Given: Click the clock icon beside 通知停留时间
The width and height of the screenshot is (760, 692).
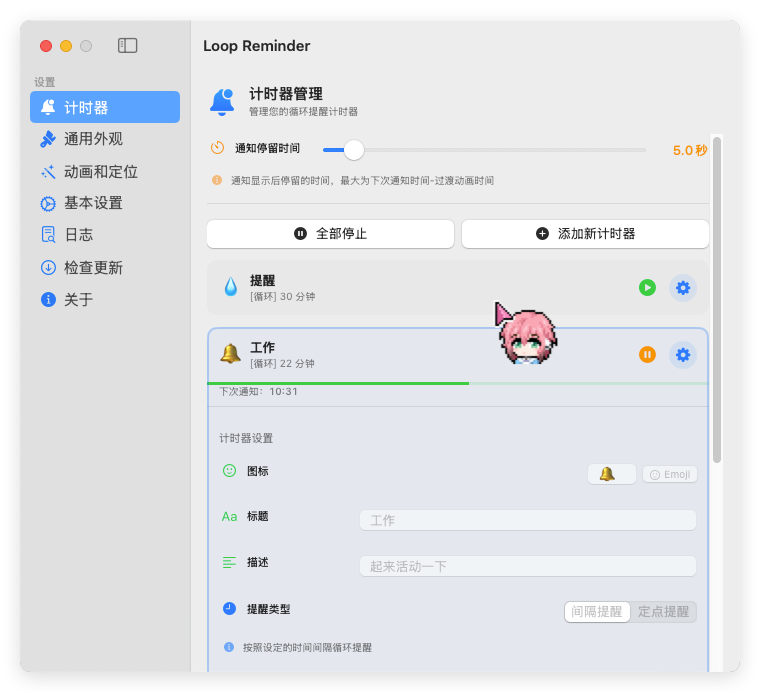Looking at the screenshot, I should pyautogui.click(x=217, y=148).
